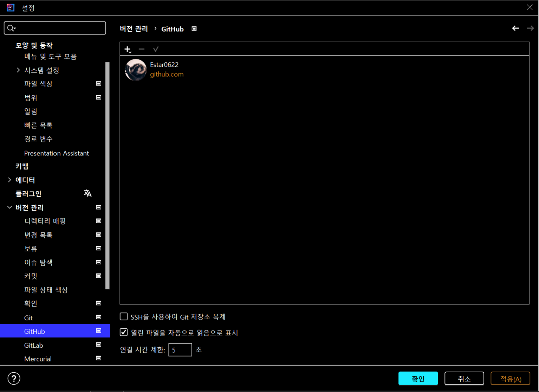Viewport: 539px width, 392px height.
Task: Open help with question mark icon
Action: [x=14, y=379]
